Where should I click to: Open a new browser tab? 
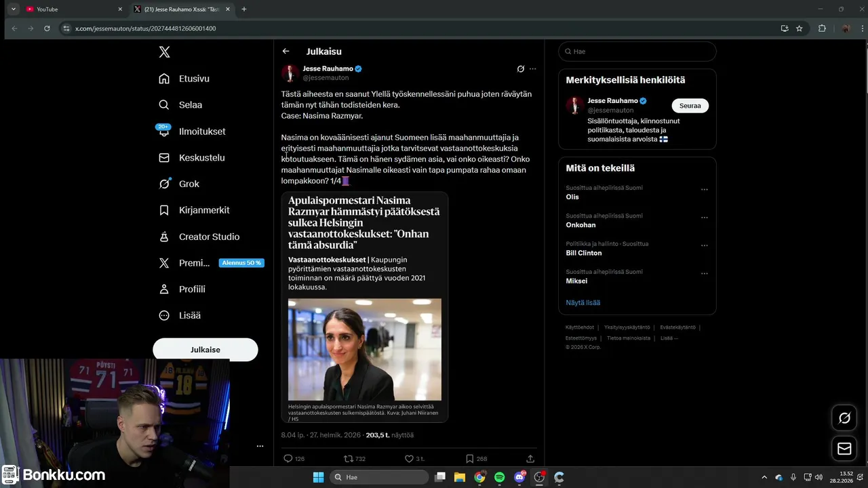tap(244, 9)
